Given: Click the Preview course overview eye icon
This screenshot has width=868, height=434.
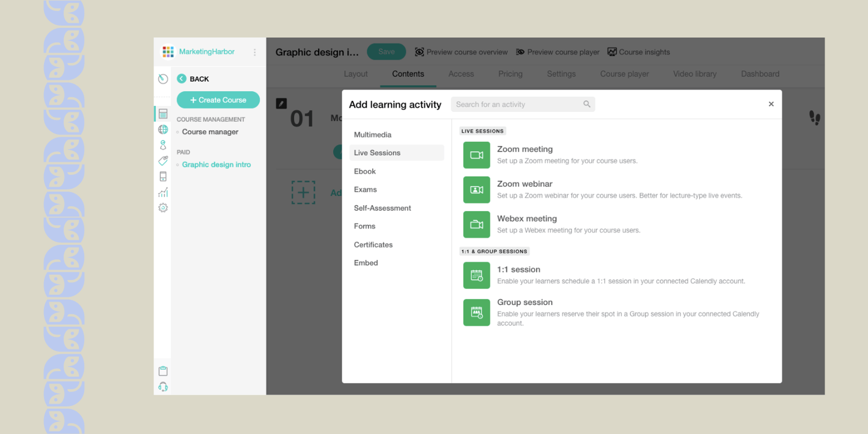Looking at the screenshot, I should 419,52.
